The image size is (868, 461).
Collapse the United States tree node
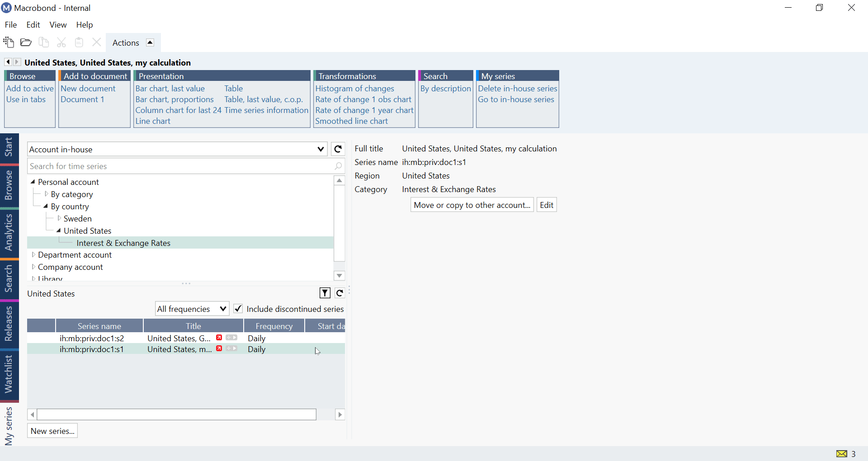pyautogui.click(x=58, y=230)
